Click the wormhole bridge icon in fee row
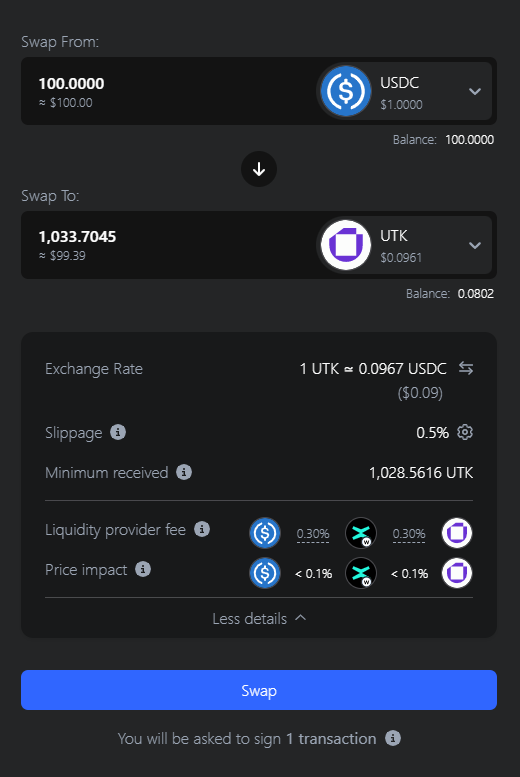 pyautogui.click(x=361, y=533)
